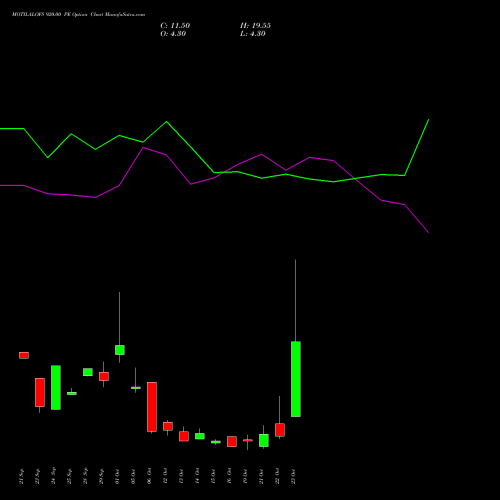Click the green 01 Oct candle with long wick
The height and width of the screenshot is (500, 500).
pyautogui.click(x=120, y=350)
